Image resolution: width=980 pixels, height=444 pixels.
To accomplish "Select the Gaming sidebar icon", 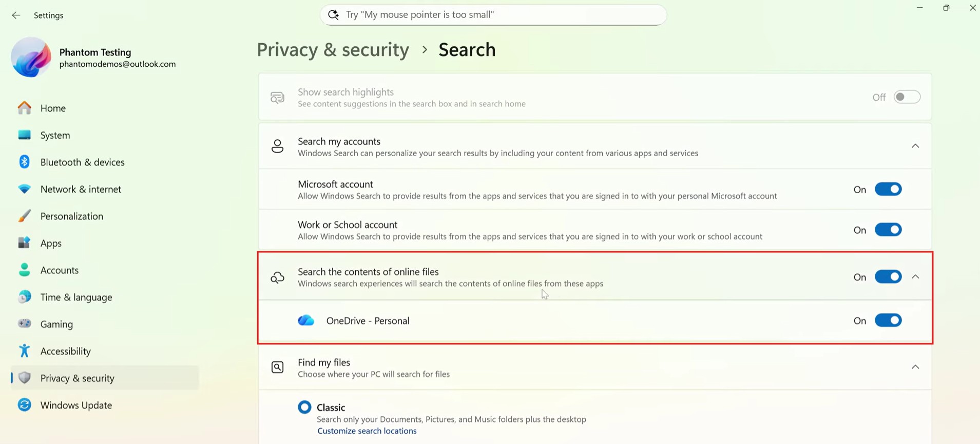I will coord(24,324).
